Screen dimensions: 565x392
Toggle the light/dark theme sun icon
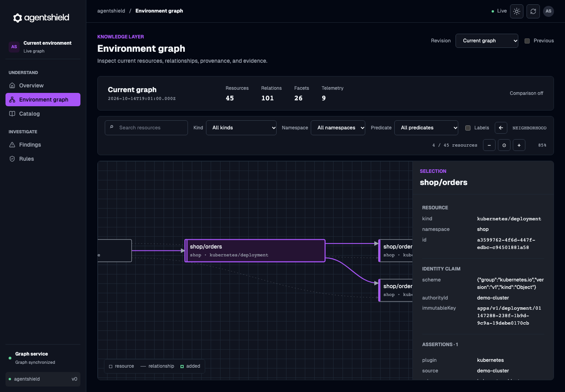coord(517,11)
